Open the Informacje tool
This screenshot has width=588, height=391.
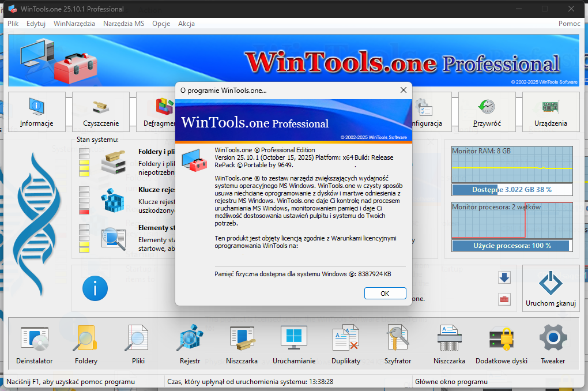click(37, 112)
